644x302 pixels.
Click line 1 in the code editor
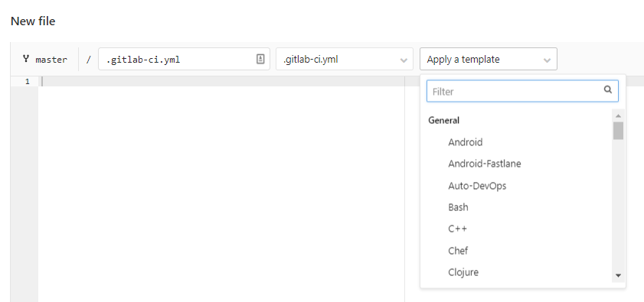coord(222,81)
